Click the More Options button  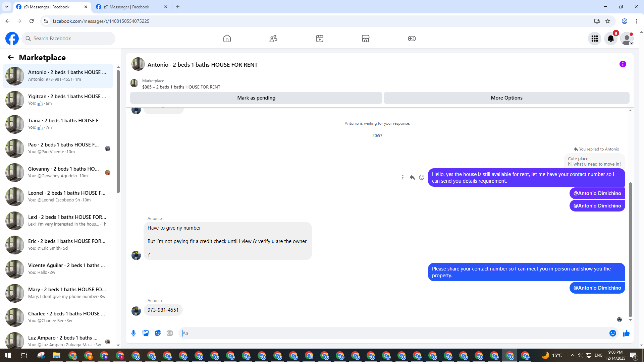tap(506, 98)
